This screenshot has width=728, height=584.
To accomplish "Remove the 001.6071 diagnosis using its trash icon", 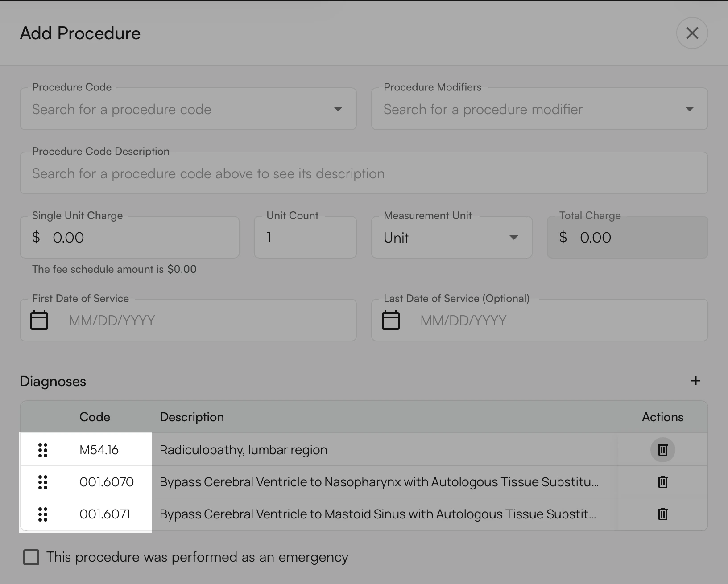I will click(662, 514).
